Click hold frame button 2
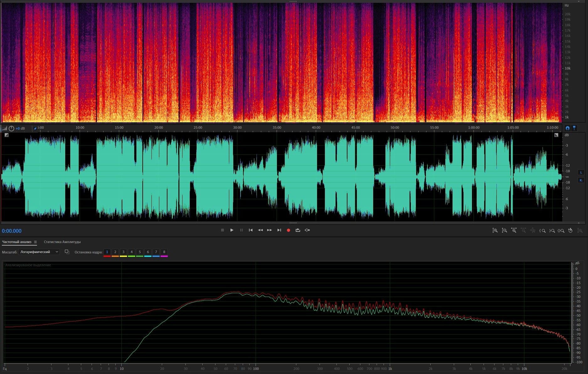Screen dimensions: 588x374 115,252
